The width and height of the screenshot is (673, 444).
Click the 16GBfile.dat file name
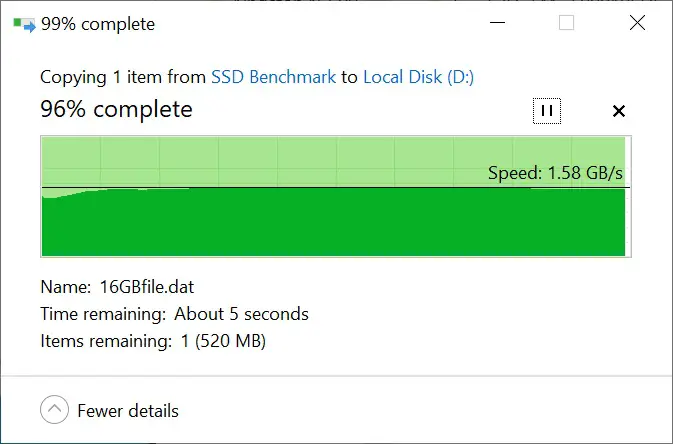click(147, 287)
